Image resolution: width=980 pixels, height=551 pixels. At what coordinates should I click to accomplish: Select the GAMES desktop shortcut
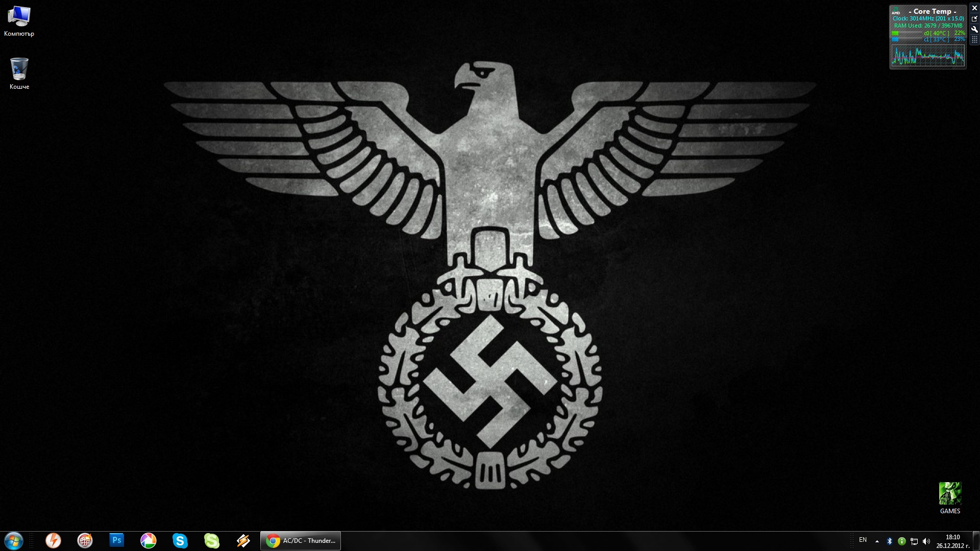pos(950,498)
